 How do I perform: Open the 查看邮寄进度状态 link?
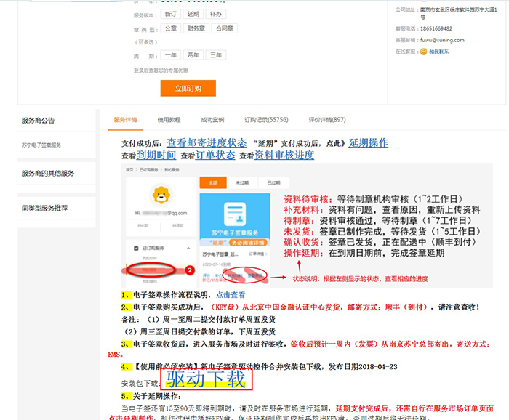pos(207,142)
